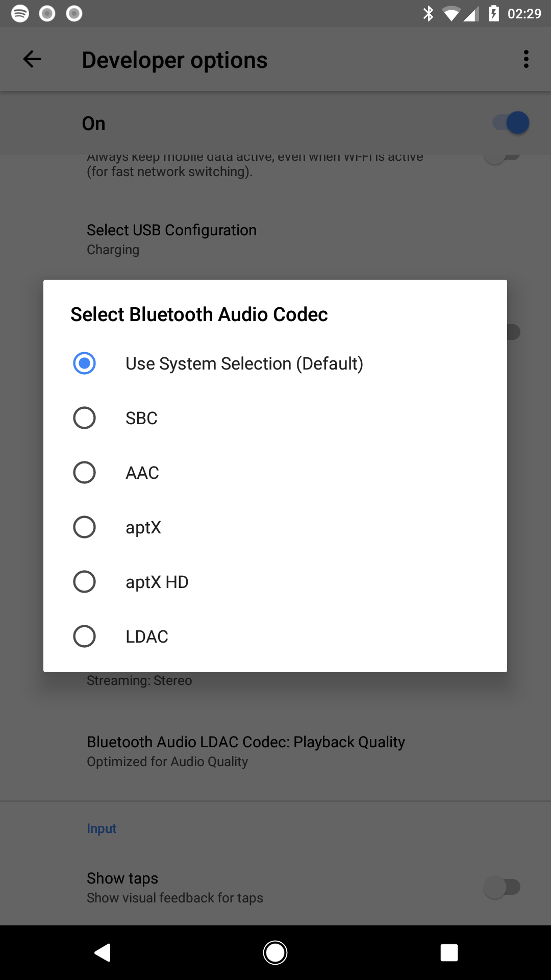Tap the clock showing 02:29

point(524,14)
